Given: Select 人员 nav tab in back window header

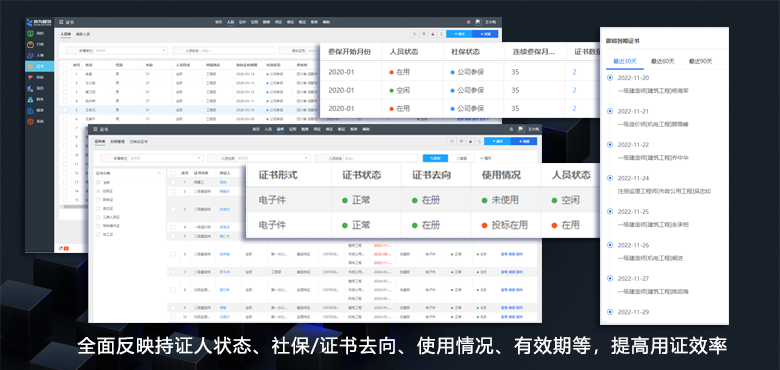Looking at the screenshot, I should 230,22.
